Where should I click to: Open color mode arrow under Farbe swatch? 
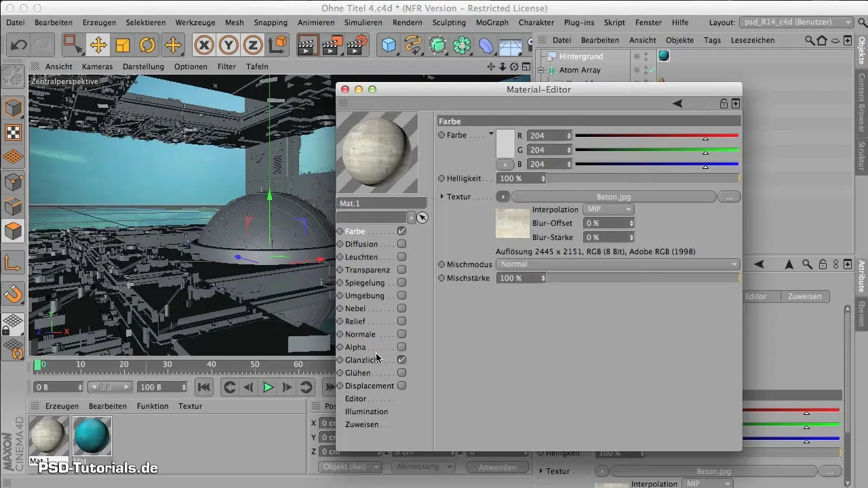click(x=505, y=164)
